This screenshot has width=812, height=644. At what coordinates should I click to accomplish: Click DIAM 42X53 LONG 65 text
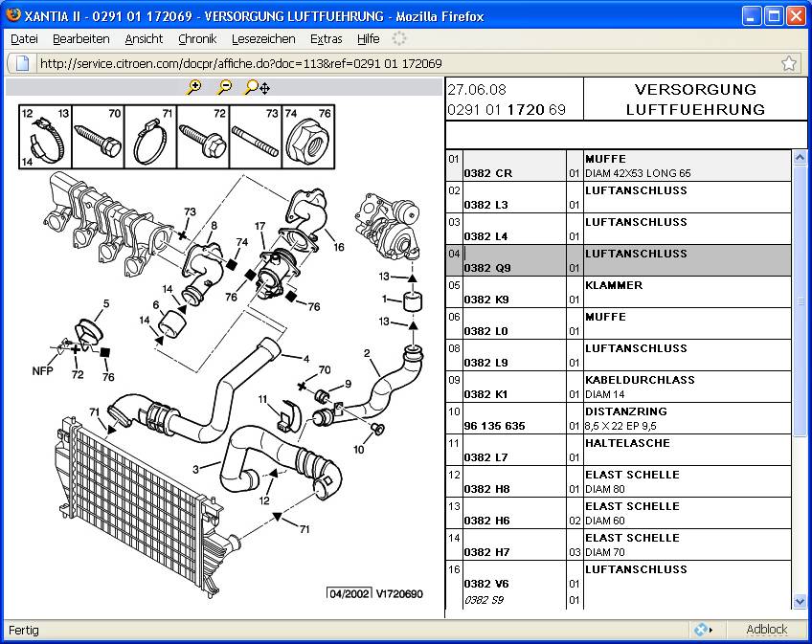[x=638, y=173]
